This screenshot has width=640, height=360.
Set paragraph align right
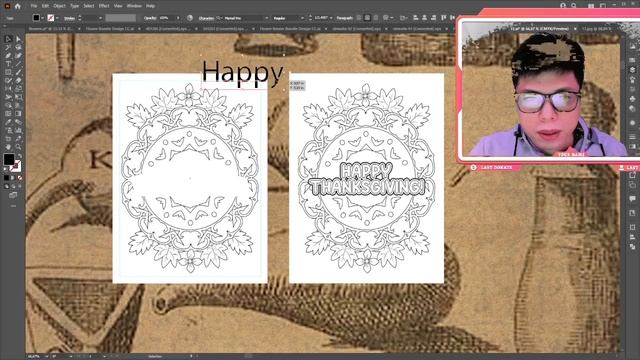pyautogui.click(x=376, y=18)
